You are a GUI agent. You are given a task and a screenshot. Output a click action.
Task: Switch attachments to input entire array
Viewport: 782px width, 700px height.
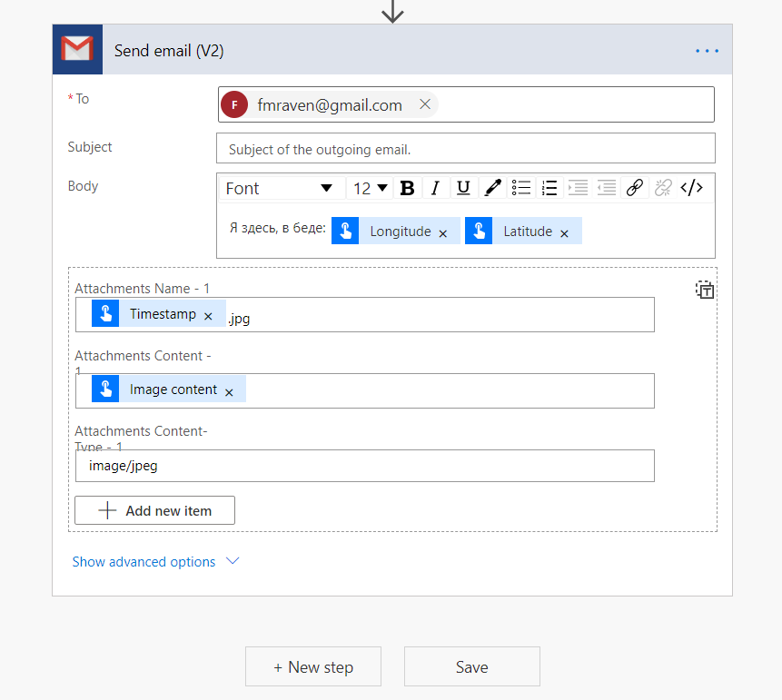[x=705, y=290]
